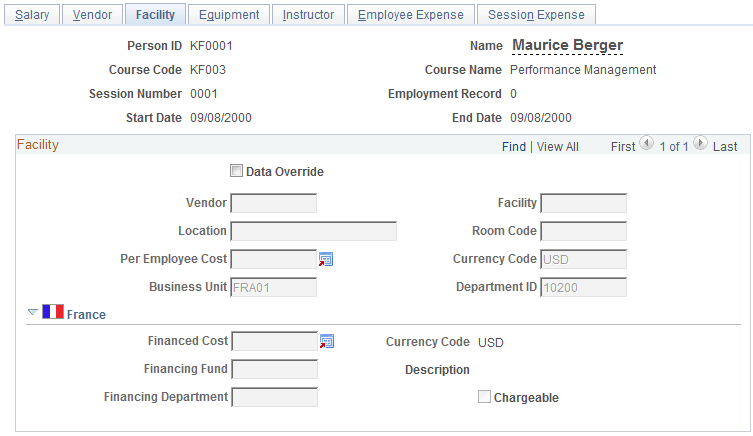Click the View All link

pyautogui.click(x=558, y=146)
